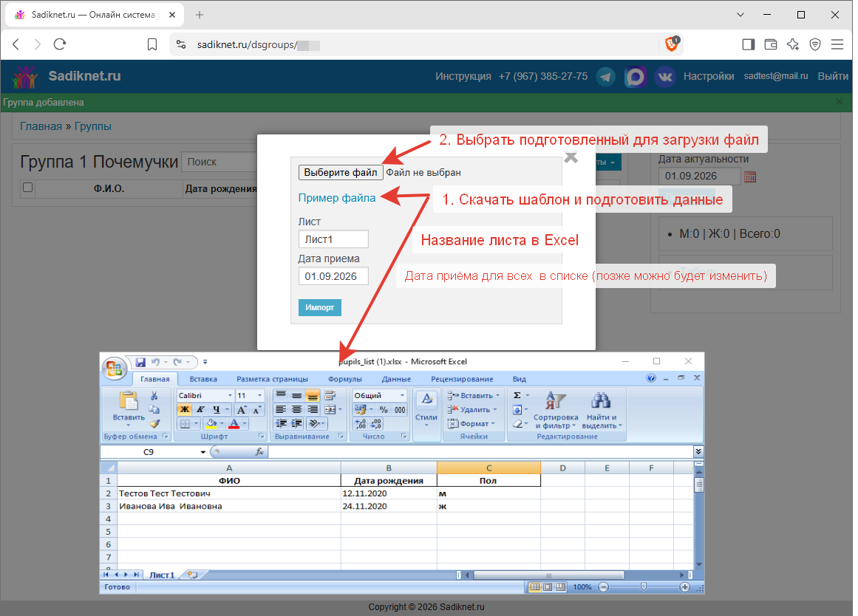
Task: Focus the Лист sheet name input
Action: 333,239
